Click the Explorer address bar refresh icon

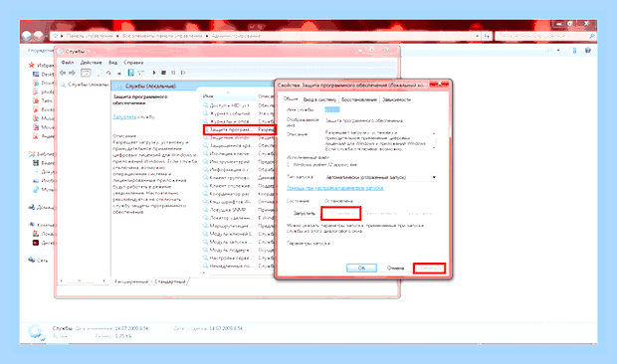[x=488, y=36]
